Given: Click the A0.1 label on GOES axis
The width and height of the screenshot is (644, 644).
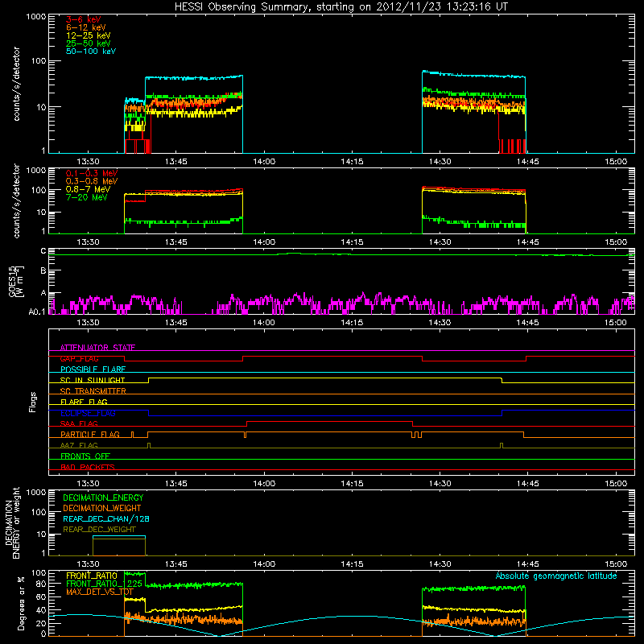Looking at the screenshot, I should [36, 312].
